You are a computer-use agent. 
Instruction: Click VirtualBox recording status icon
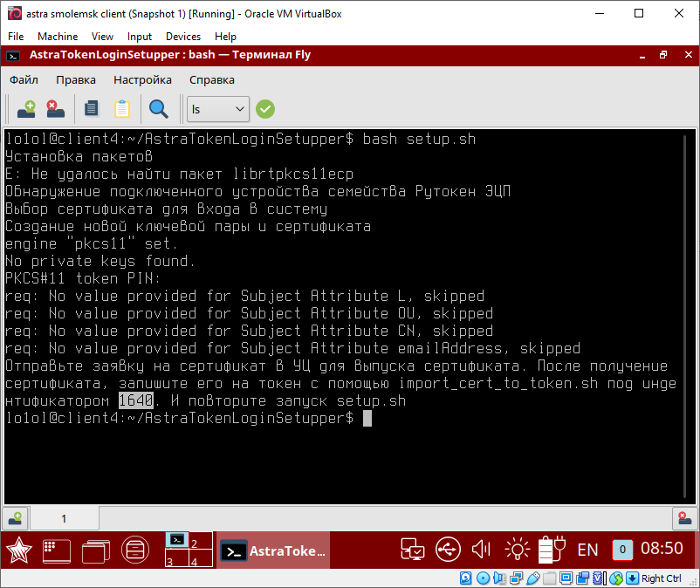point(582,578)
